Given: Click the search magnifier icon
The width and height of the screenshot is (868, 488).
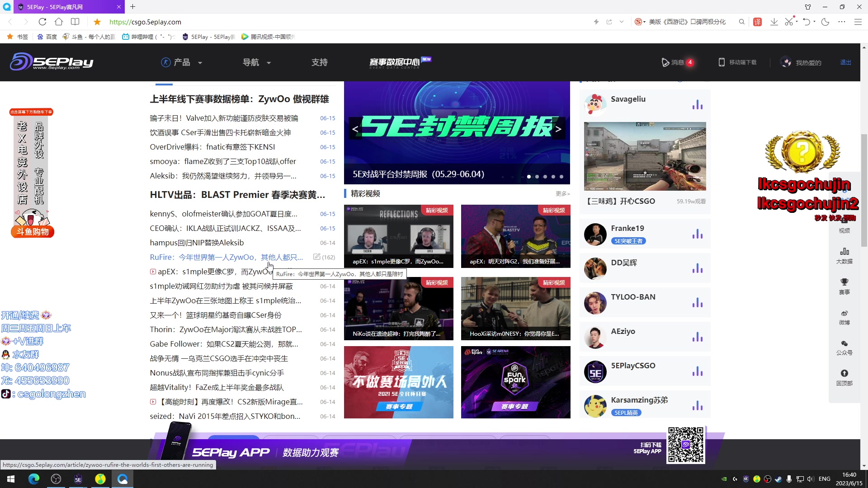Looking at the screenshot, I should click(x=741, y=22).
